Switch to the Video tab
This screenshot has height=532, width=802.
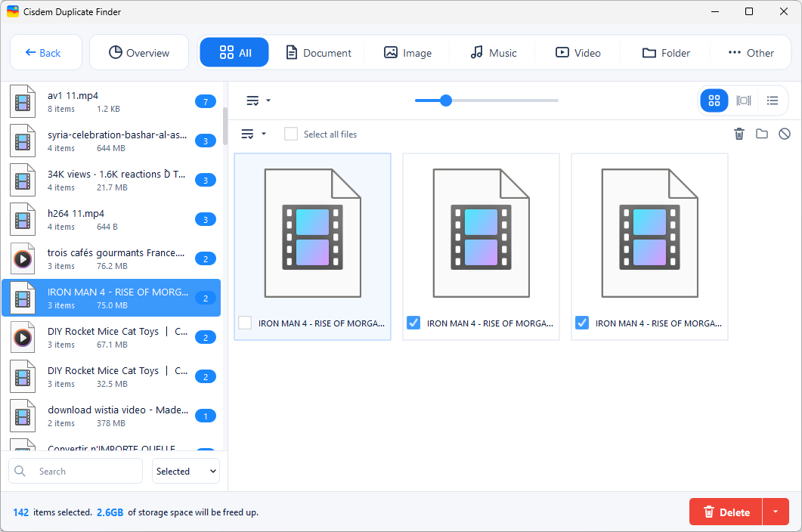578,53
